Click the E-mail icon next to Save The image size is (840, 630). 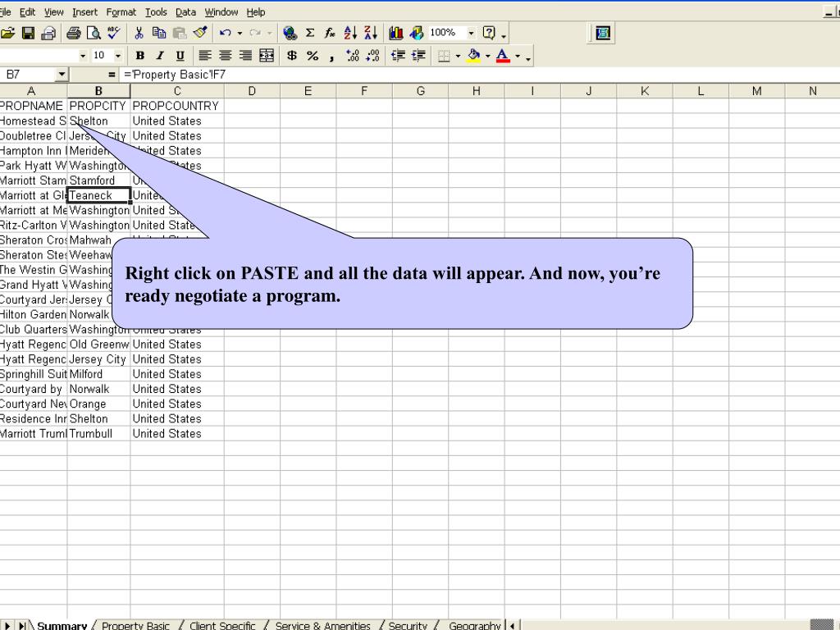click(48, 33)
